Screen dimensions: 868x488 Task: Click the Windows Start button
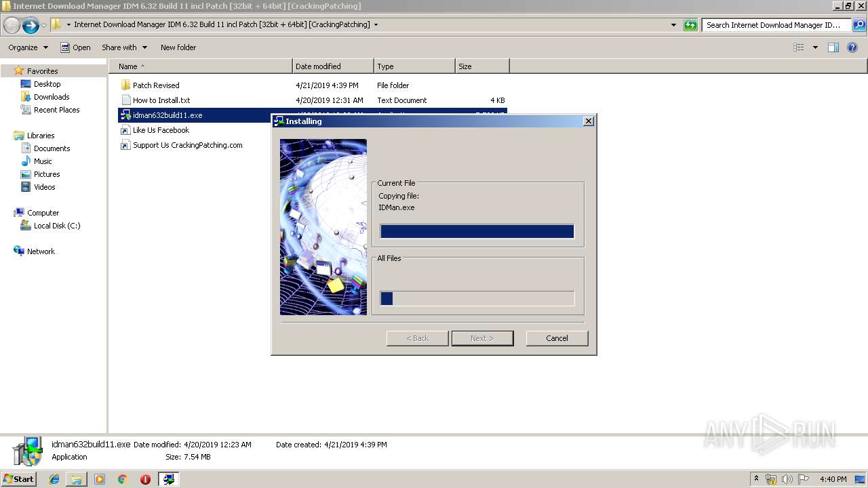(x=18, y=479)
